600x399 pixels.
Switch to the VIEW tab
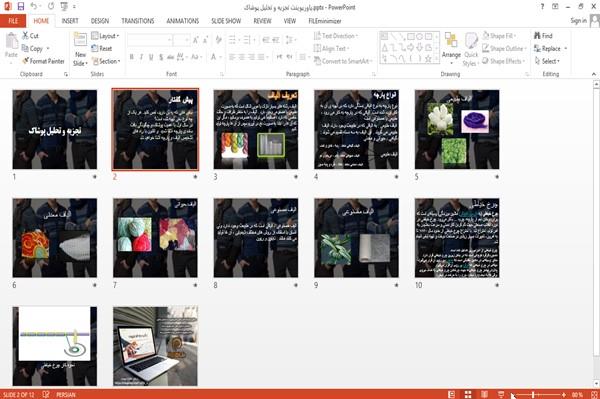click(x=290, y=21)
